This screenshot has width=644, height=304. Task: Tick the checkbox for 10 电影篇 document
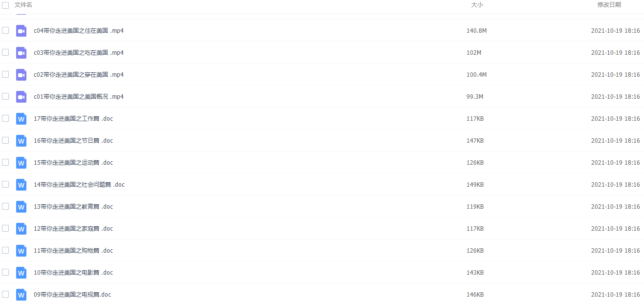(5, 272)
